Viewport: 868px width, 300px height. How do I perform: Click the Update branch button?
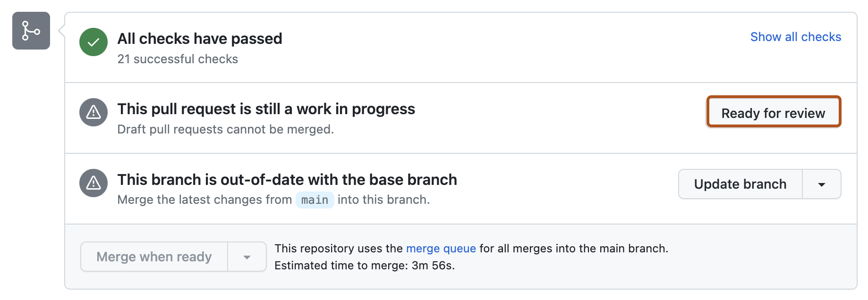tap(740, 184)
